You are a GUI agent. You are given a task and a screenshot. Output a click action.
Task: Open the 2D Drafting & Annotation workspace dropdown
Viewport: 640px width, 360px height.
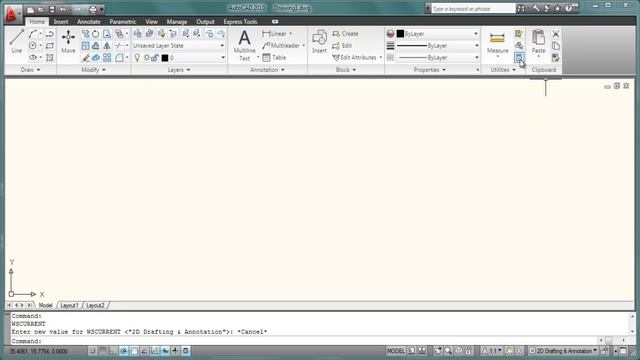564,351
